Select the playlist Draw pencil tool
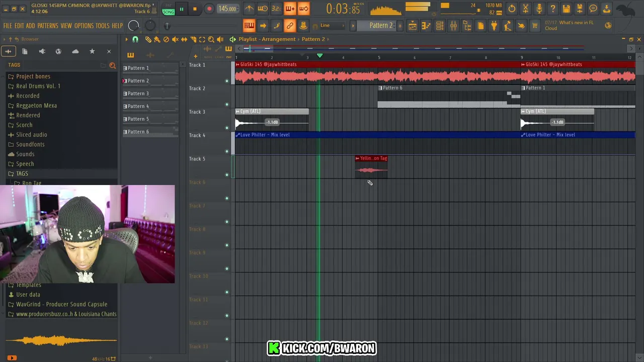Image resolution: width=644 pixels, height=362 pixels. (148, 39)
